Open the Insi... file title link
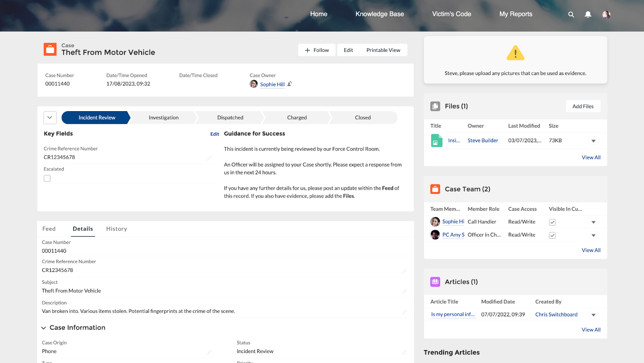Screen dimensions: 644x363 [x=454, y=141]
